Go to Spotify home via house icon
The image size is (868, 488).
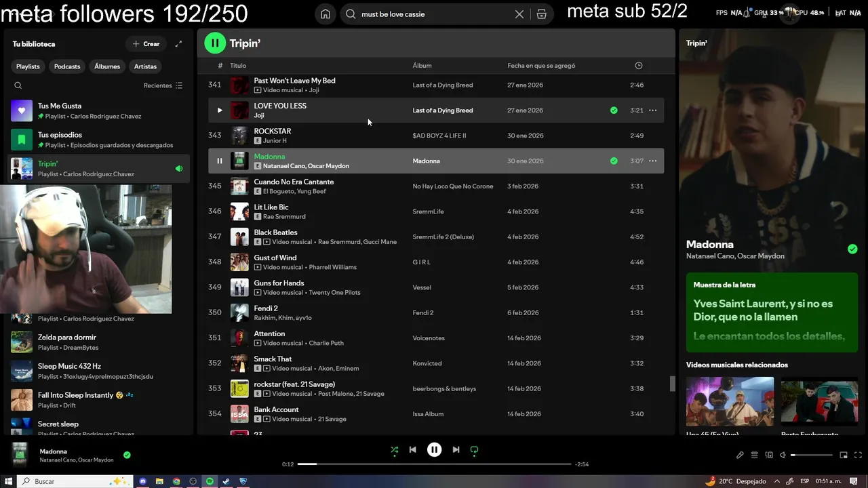pos(325,14)
